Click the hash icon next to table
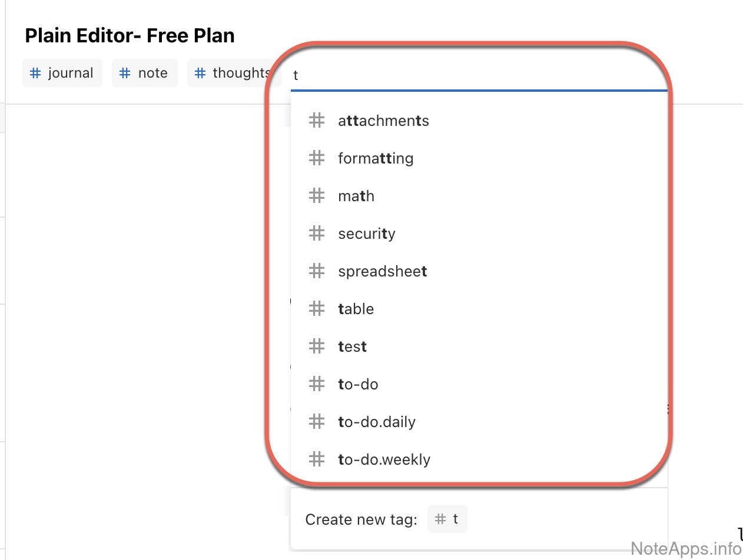The width and height of the screenshot is (743, 560). (317, 309)
